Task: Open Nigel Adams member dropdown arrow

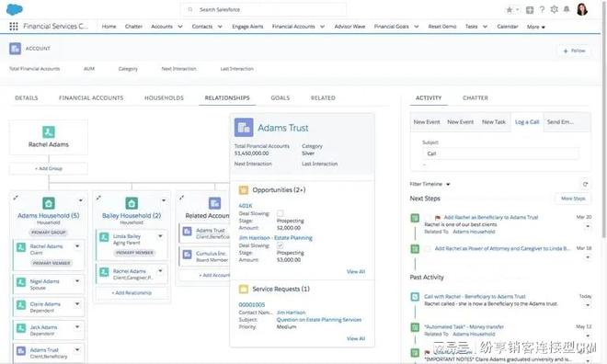Action: click(77, 281)
